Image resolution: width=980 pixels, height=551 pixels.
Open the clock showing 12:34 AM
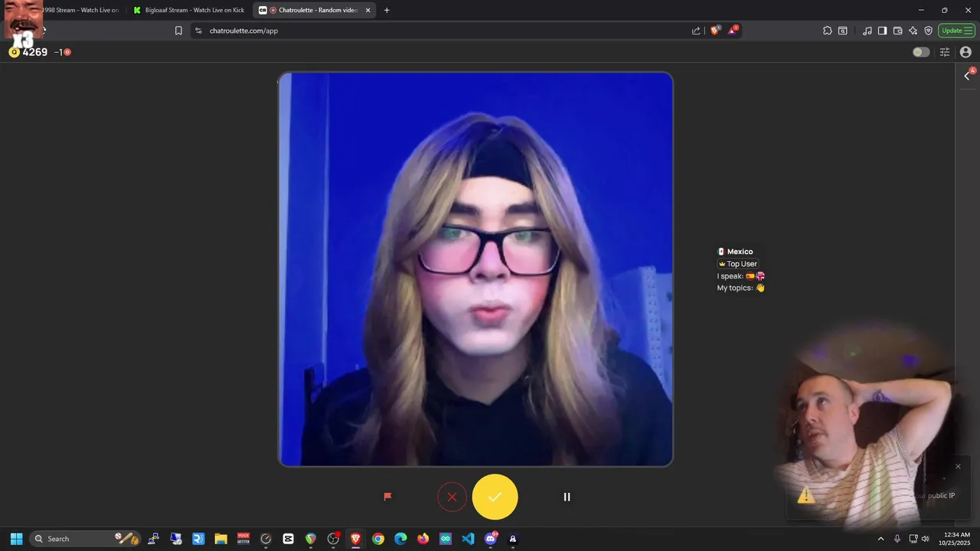pyautogui.click(x=955, y=539)
